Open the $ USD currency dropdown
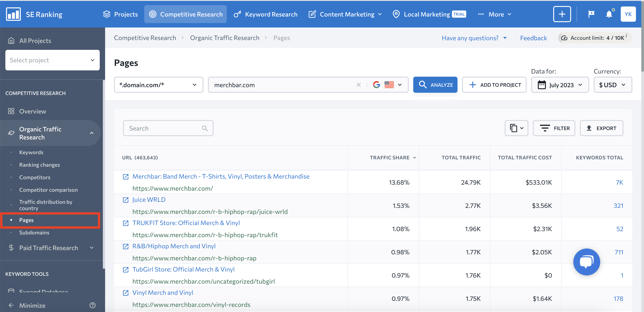Screen dimensions: 644x312 [612, 85]
